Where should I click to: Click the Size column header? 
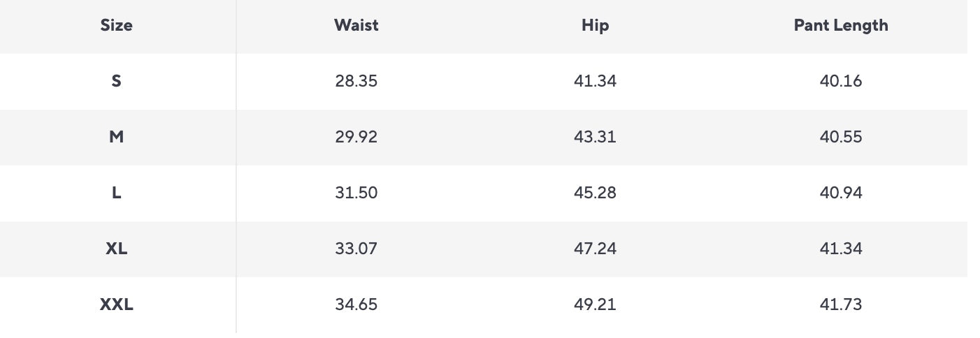click(116, 25)
